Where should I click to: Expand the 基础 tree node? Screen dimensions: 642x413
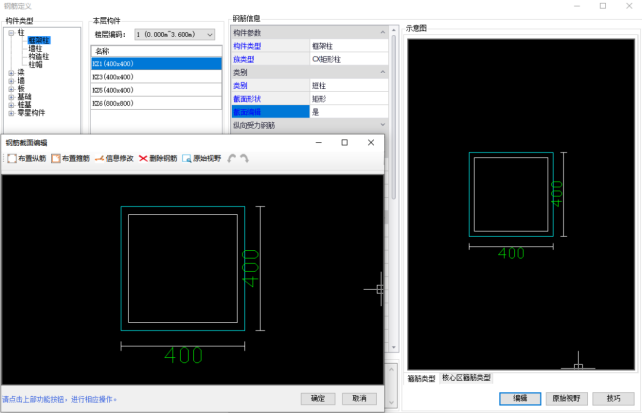coord(10,96)
